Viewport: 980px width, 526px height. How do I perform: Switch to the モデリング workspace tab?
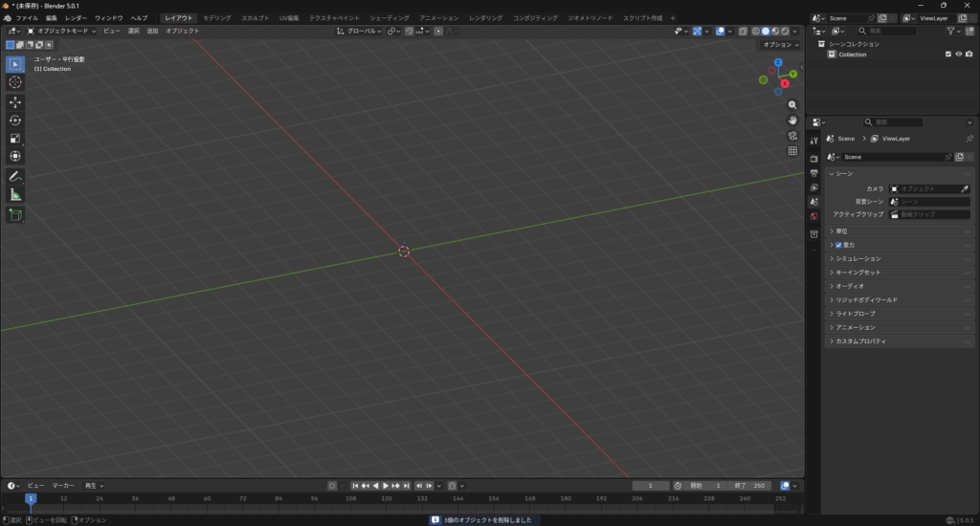pyautogui.click(x=216, y=18)
